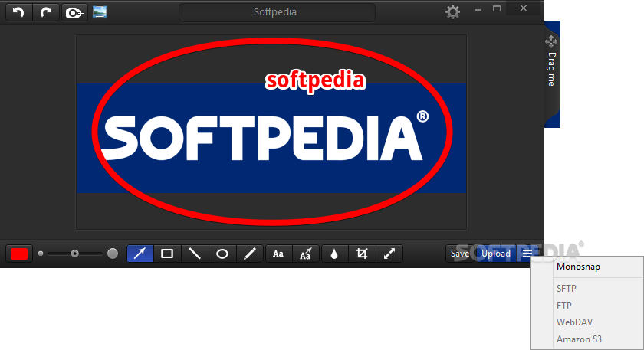Set smallest line thickness dot
This screenshot has width=644, height=350.
[40, 254]
